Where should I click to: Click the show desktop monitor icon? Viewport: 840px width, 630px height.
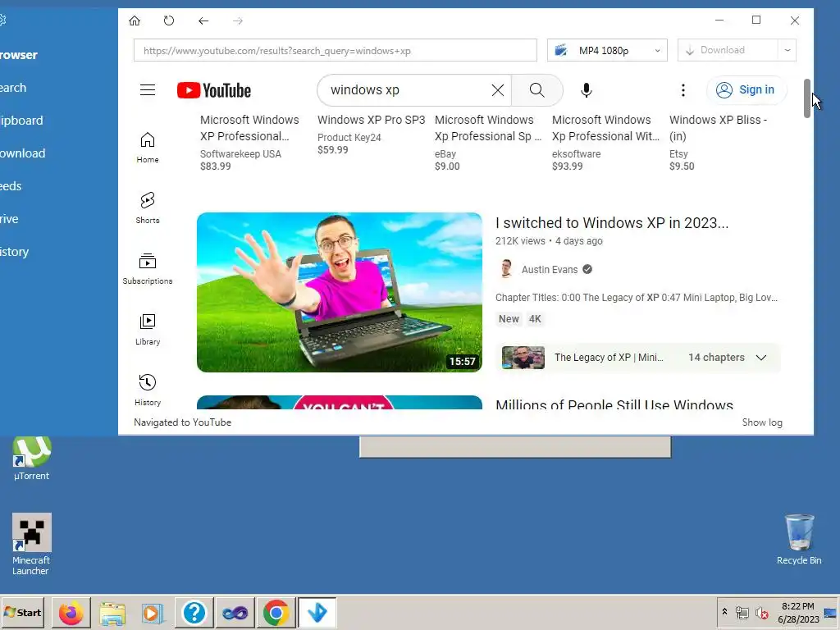coord(830,613)
